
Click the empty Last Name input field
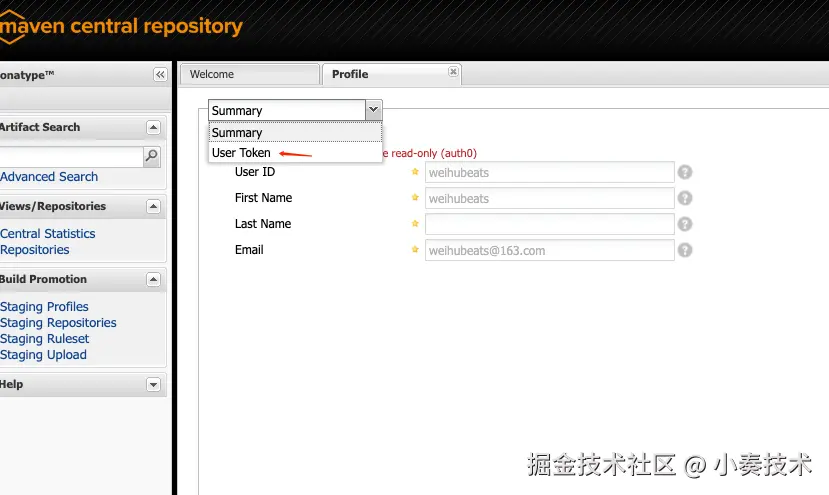point(549,224)
